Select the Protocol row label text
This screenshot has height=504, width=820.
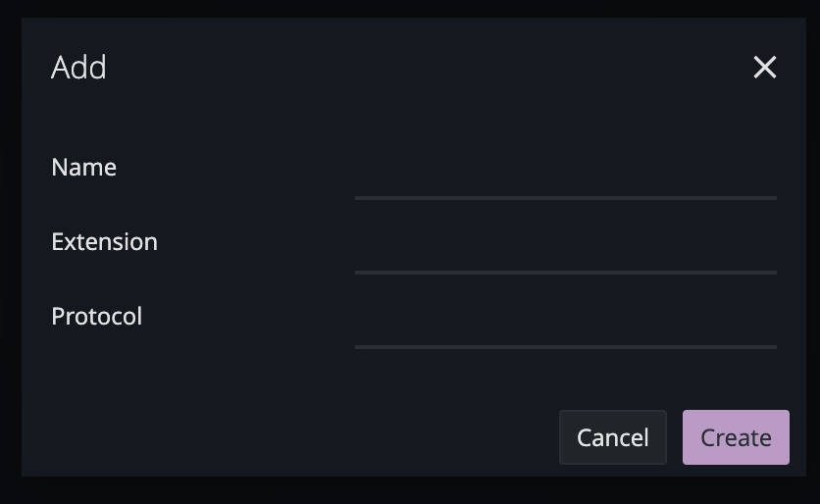pos(96,317)
